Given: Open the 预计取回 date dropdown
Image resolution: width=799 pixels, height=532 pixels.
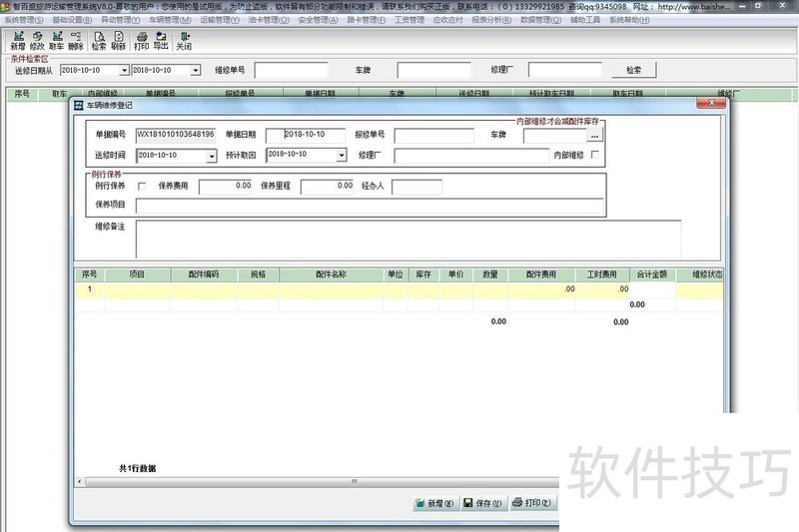Looking at the screenshot, I should tap(341, 156).
